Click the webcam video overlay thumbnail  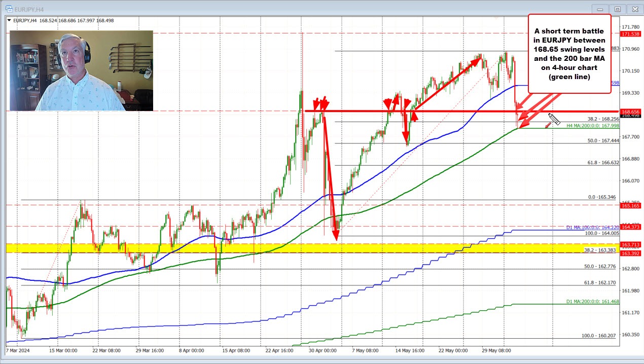(x=81, y=70)
